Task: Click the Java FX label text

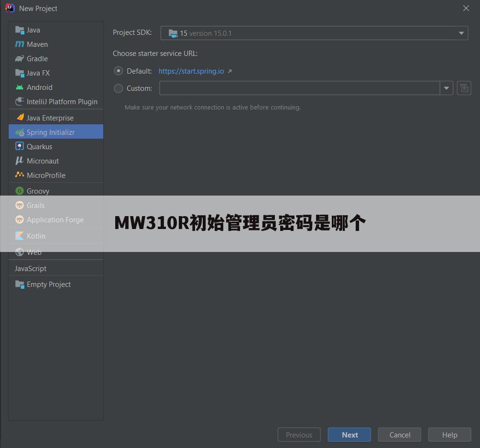Action: point(38,73)
